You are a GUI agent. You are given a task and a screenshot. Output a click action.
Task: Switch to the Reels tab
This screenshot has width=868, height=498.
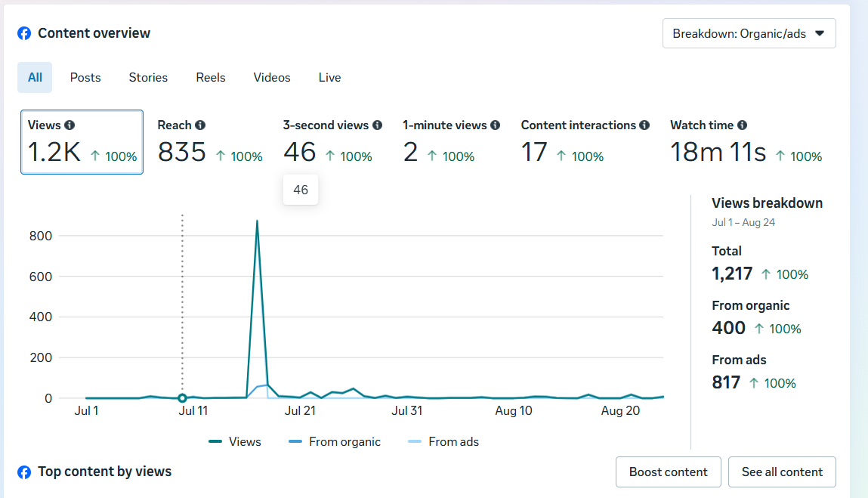pos(210,77)
